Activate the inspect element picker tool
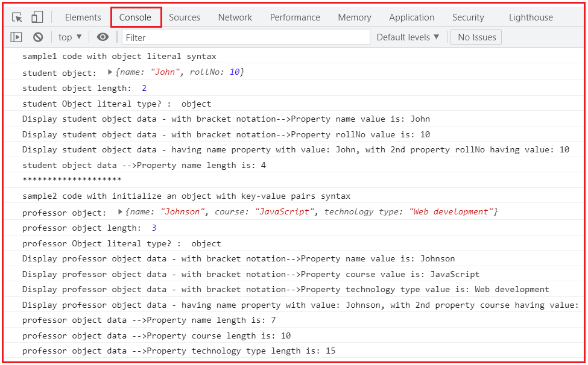 point(17,17)
